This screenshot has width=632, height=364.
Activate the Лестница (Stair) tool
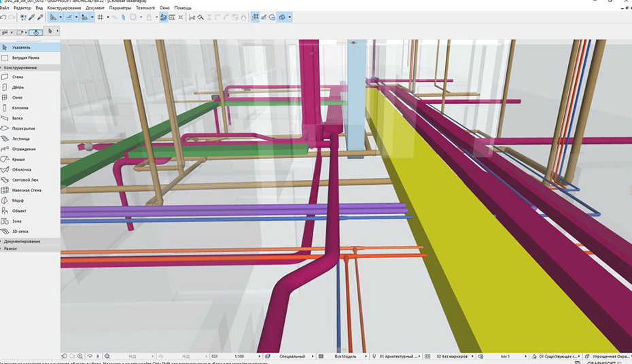[20, 139]
